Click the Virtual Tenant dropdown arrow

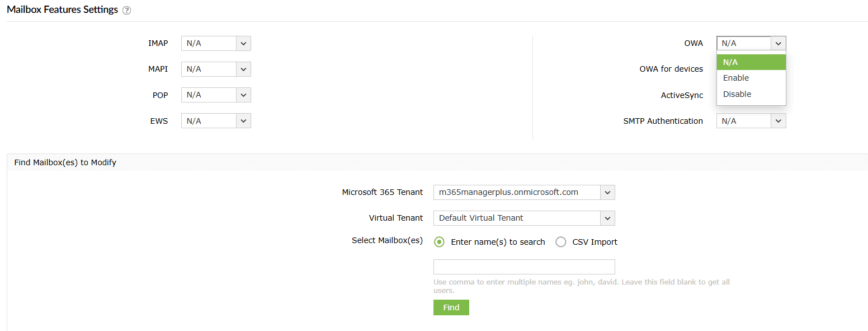(607, 218)
